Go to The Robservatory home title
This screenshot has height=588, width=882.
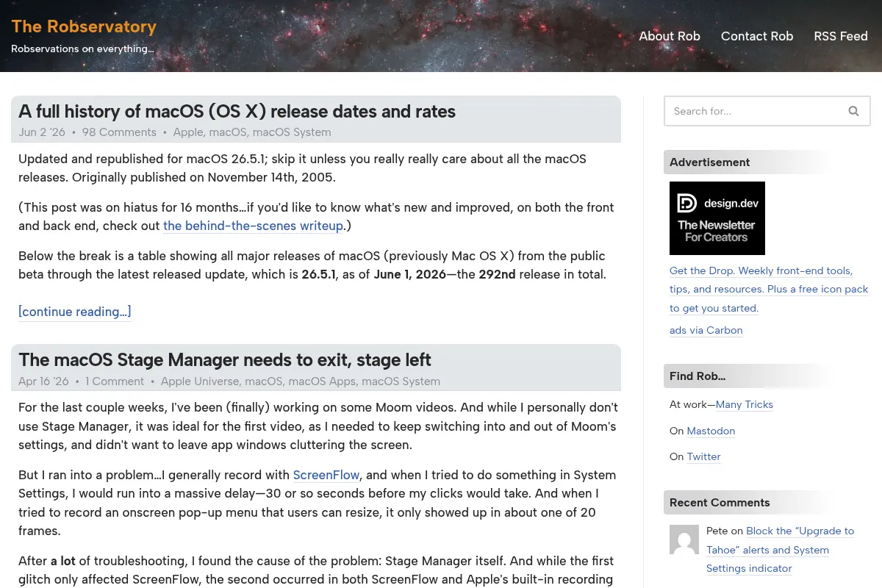[x=84, y=26]
